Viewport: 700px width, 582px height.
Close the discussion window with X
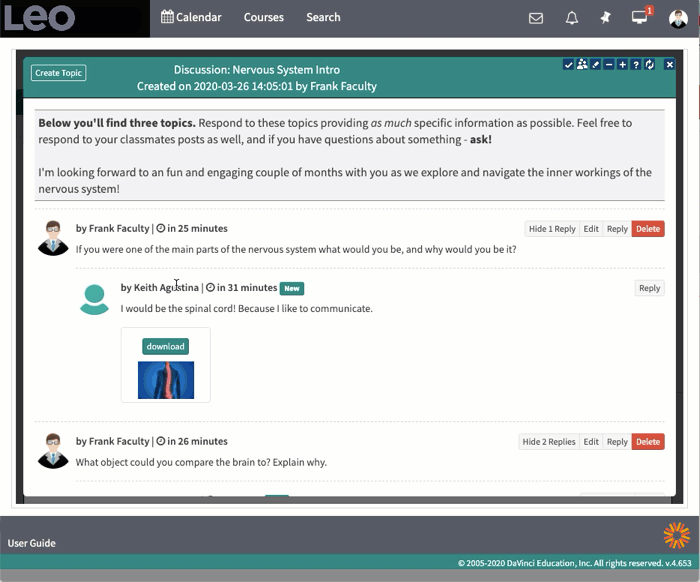click(x=670, y=65)
